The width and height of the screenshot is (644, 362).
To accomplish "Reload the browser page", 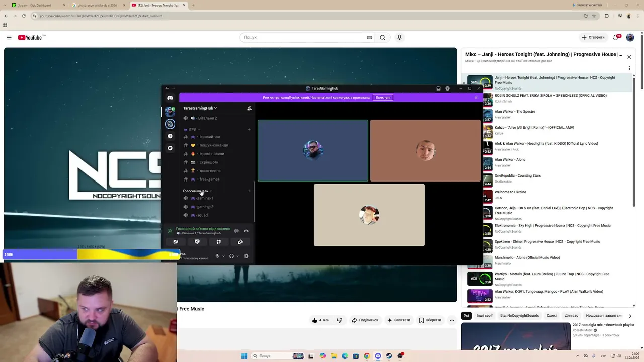I will pos(24,16).
